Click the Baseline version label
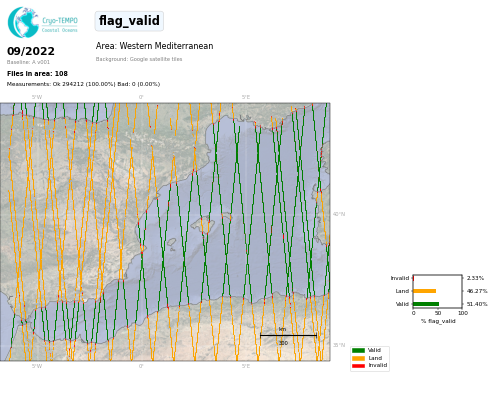 point(28,62)
